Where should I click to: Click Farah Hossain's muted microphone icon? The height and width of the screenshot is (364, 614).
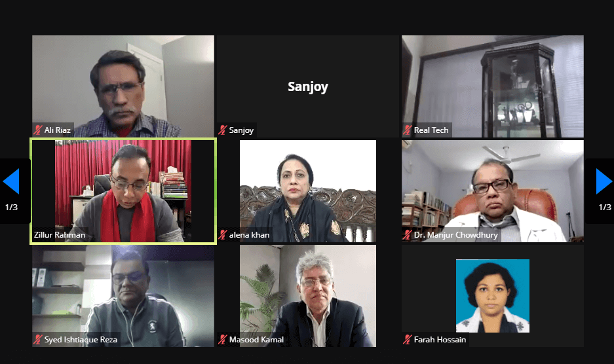(x=408, y=340)
